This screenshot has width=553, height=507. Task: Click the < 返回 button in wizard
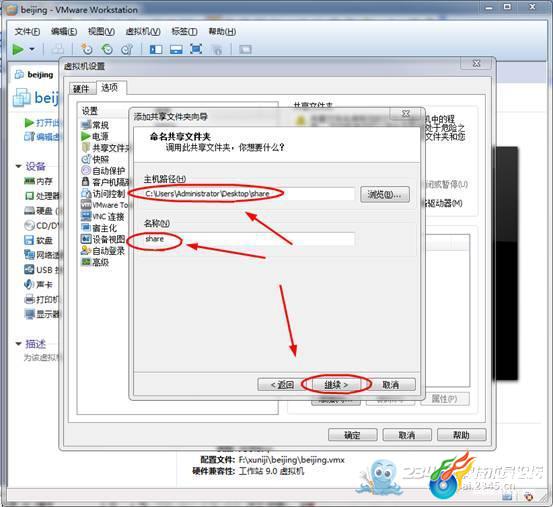click(x=282, y=384)
